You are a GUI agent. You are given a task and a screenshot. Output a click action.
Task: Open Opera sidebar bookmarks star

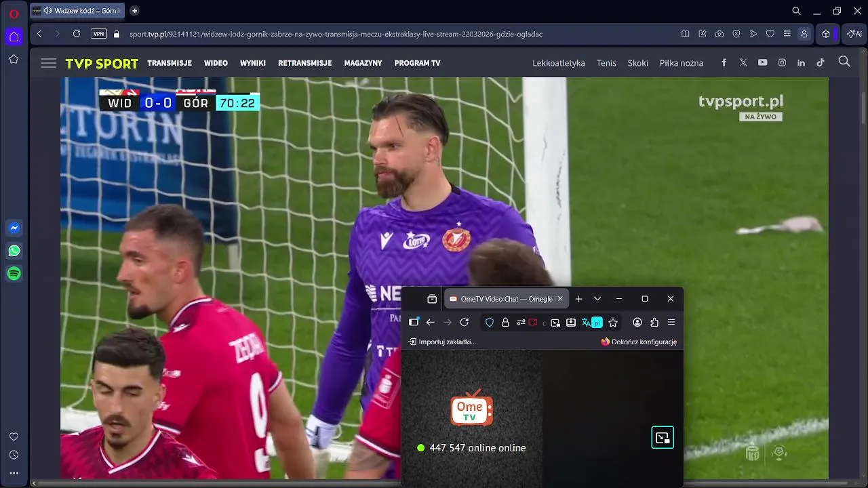coord(14,60)
